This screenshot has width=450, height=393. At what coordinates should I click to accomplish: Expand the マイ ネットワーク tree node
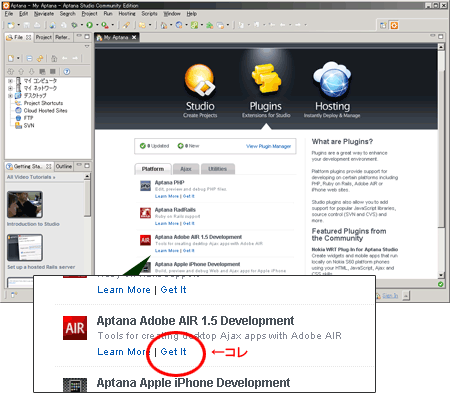click(10, 88)
